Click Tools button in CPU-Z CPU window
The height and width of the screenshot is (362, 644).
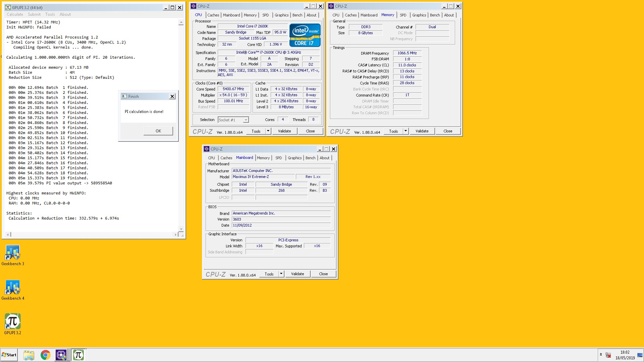pyautogui.click(x=256, y=131)
